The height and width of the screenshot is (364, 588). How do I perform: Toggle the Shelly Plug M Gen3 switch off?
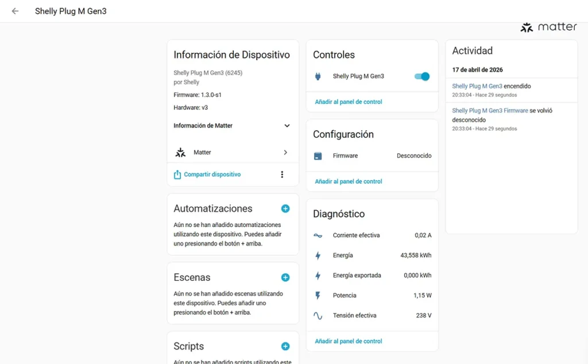[x=422, y=76]
